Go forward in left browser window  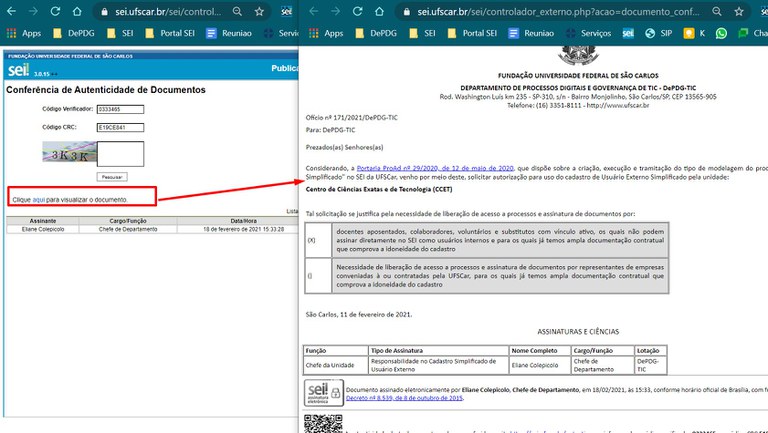coord(33,11)
